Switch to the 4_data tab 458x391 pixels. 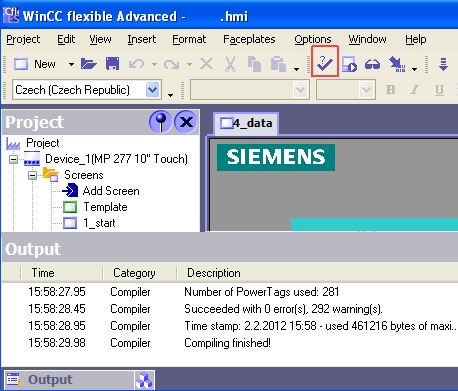click(x=246, y=123)
